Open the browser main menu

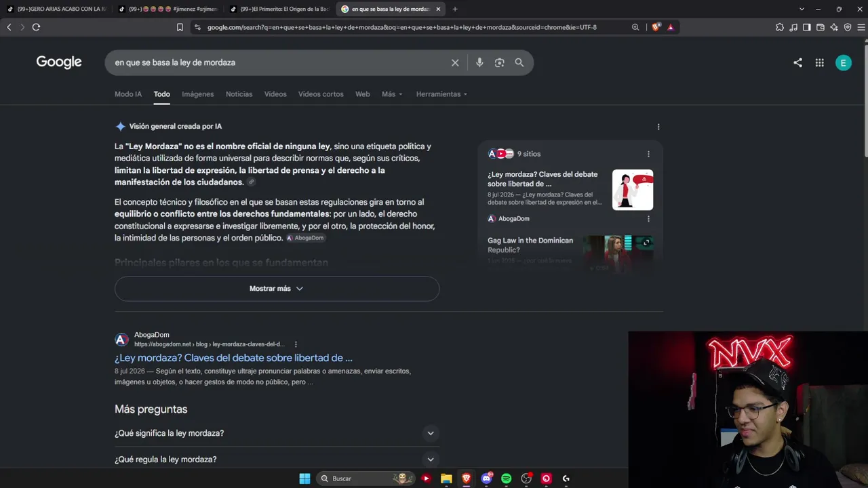pos(861,27)
